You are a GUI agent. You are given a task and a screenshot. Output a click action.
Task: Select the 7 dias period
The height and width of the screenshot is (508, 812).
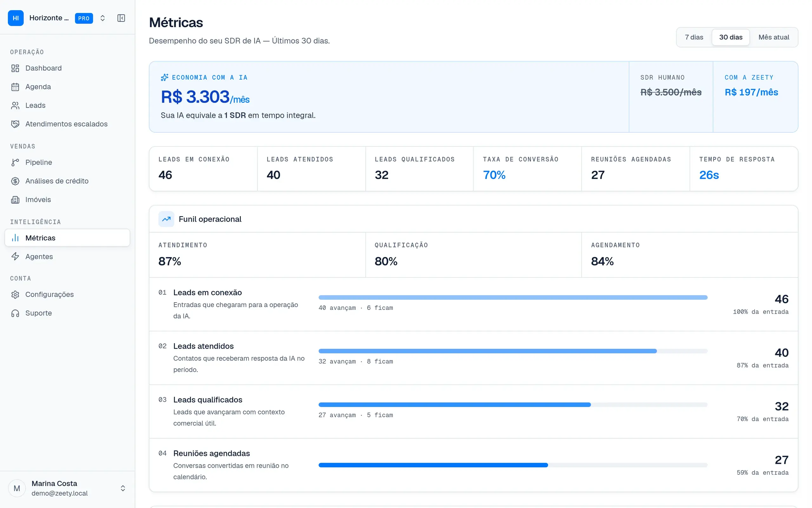tap(694, 37)
